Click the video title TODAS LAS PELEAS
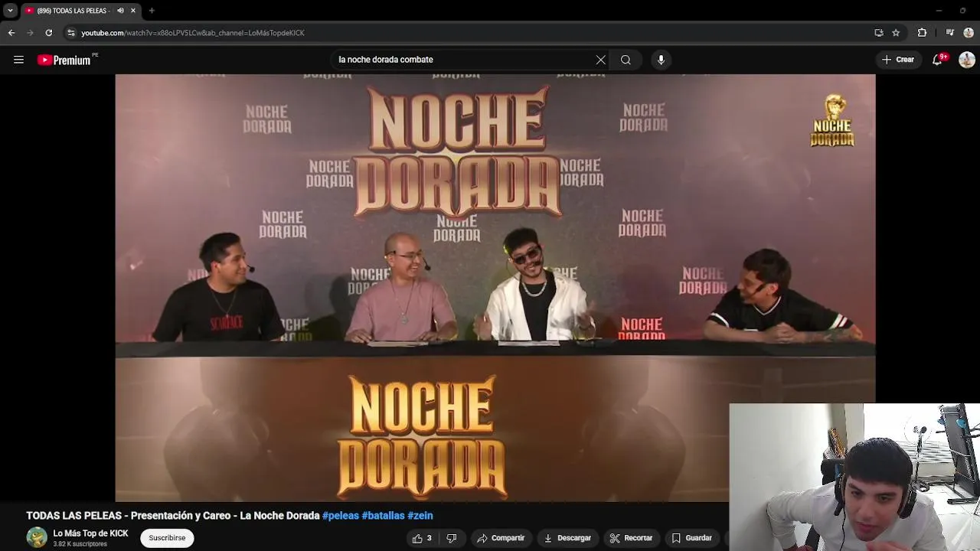This screenshot has height=551, width=980. click(173, 516)
